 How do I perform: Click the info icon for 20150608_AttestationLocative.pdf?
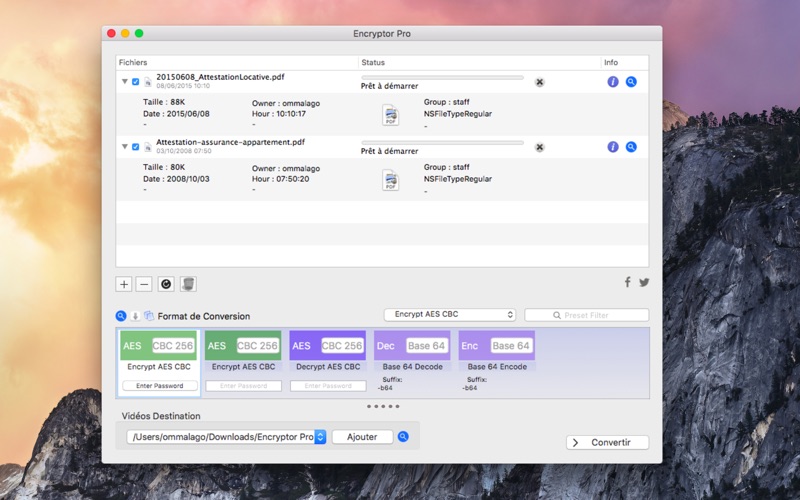(613, 82)
